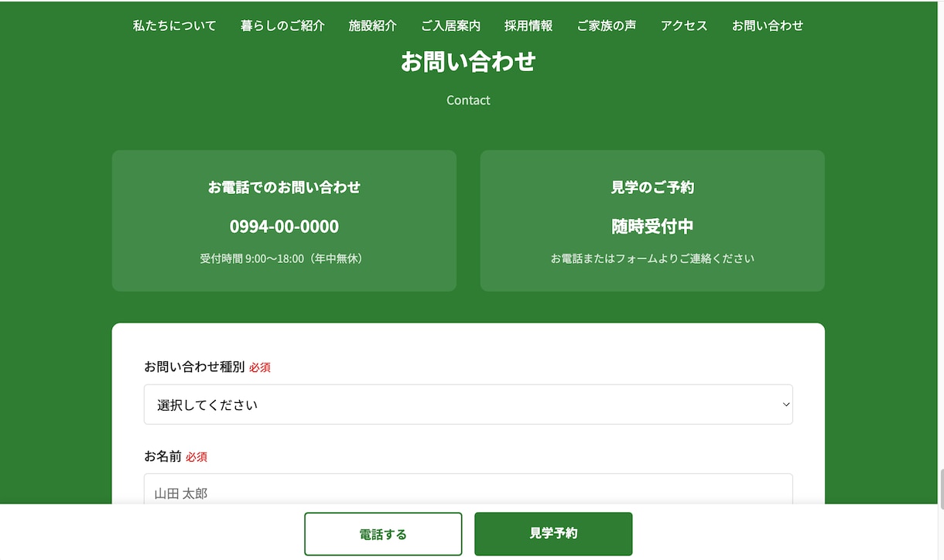Click the Contact subtitle text
This screenshot has height=560, width=944.
[x=468, y=100]
